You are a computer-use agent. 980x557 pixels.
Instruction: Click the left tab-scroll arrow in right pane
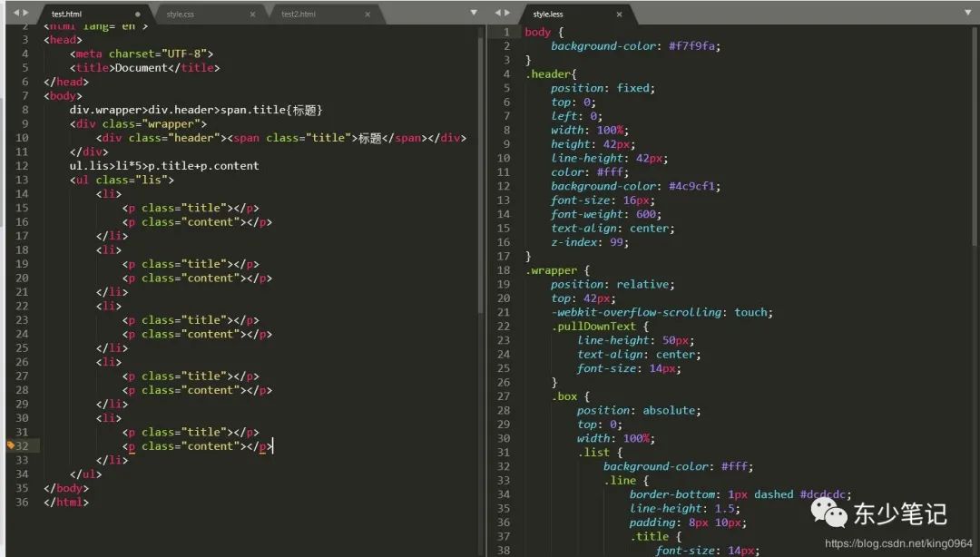(x=497, y=14)
